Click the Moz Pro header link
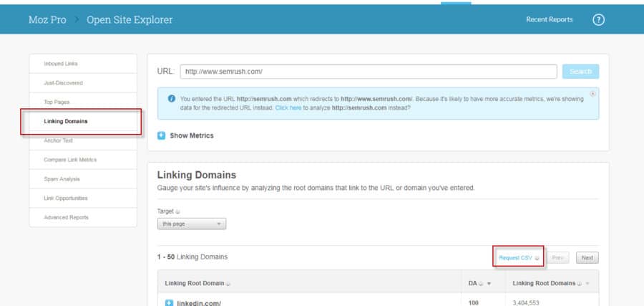 pos(47,19)
